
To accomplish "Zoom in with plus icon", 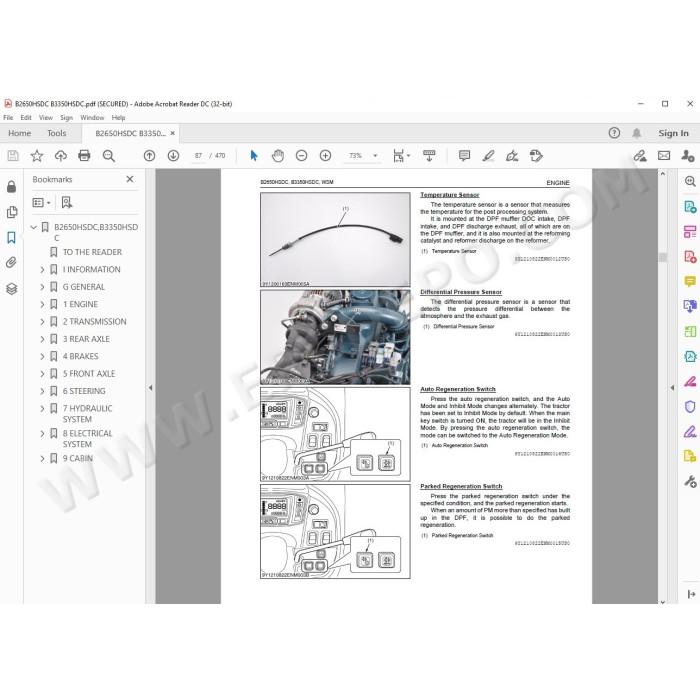I will pos(325,155).
